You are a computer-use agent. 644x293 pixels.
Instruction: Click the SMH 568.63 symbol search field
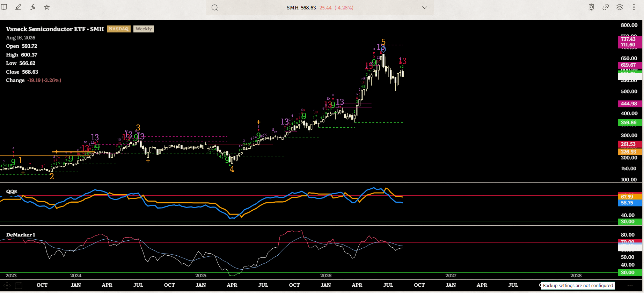[320, 8]
